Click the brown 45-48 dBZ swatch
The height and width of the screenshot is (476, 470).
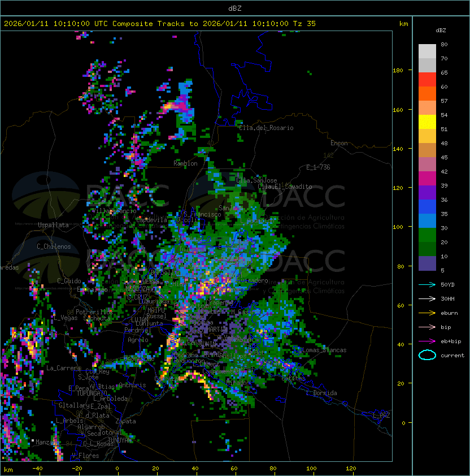click(x=427, y=150)
